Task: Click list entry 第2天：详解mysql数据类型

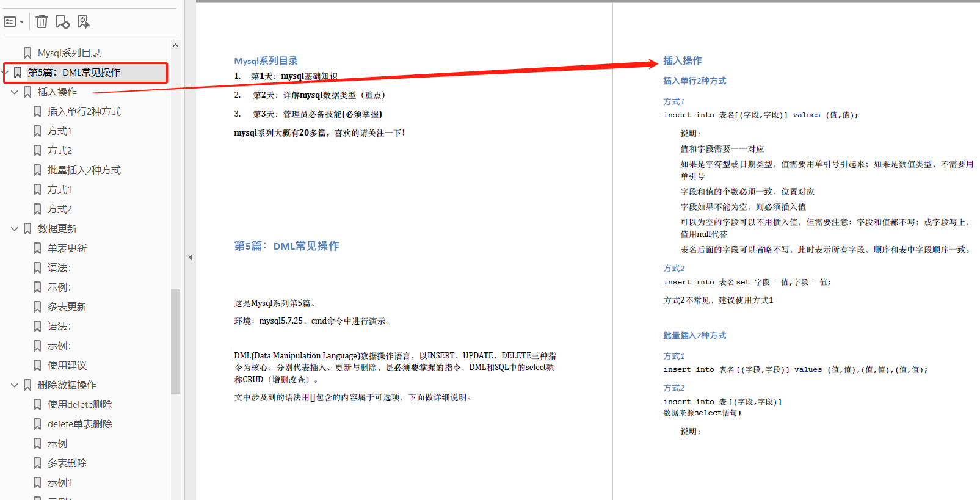Action: click(x=320, y=95)
